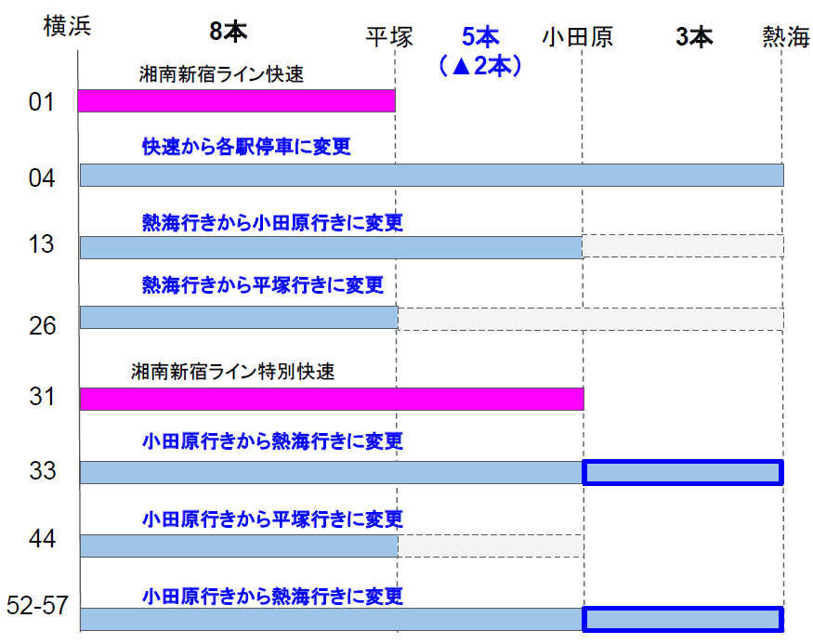The image size is (813, 644).
Task: Click the 01 minute label
Action: [42, 102]
